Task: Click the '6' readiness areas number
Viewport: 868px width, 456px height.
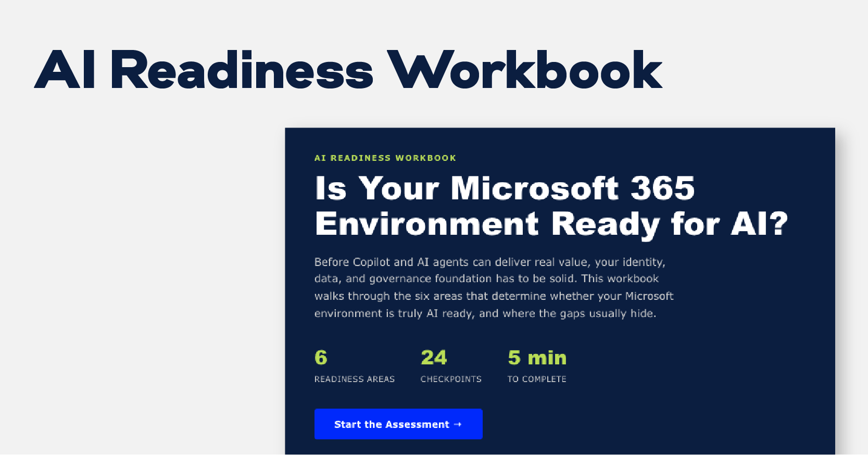Action: (321, 358)
